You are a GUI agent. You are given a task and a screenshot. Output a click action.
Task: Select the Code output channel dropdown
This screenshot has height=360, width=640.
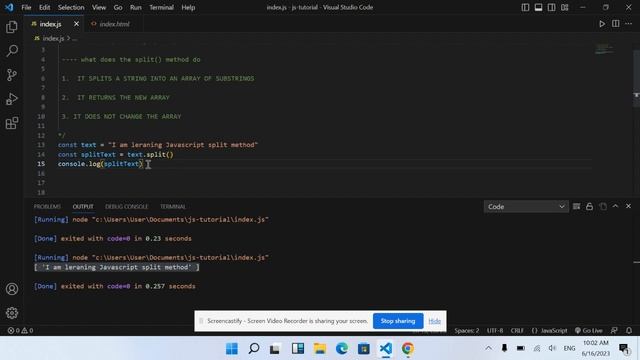pyautogui.click(x=526, y=207)
